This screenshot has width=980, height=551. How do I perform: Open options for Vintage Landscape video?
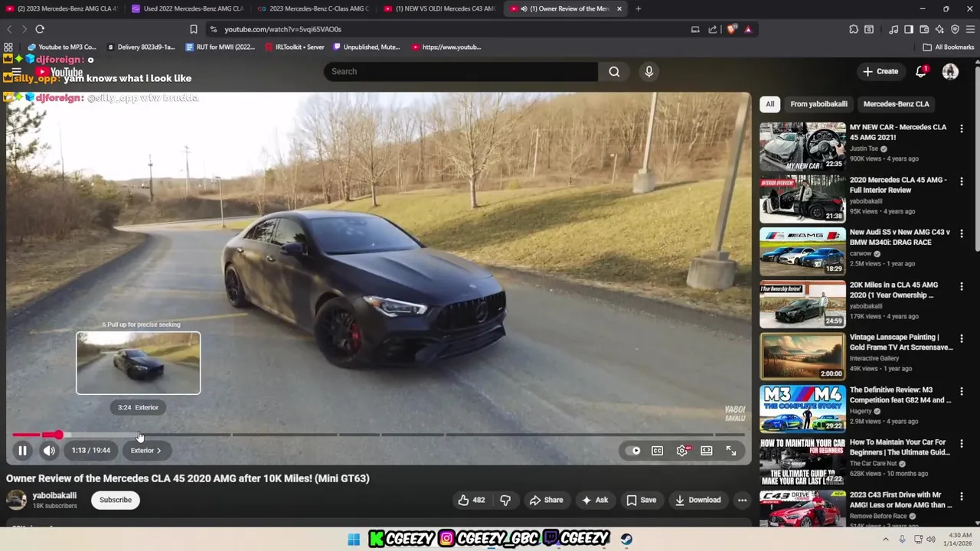(962, 338)
